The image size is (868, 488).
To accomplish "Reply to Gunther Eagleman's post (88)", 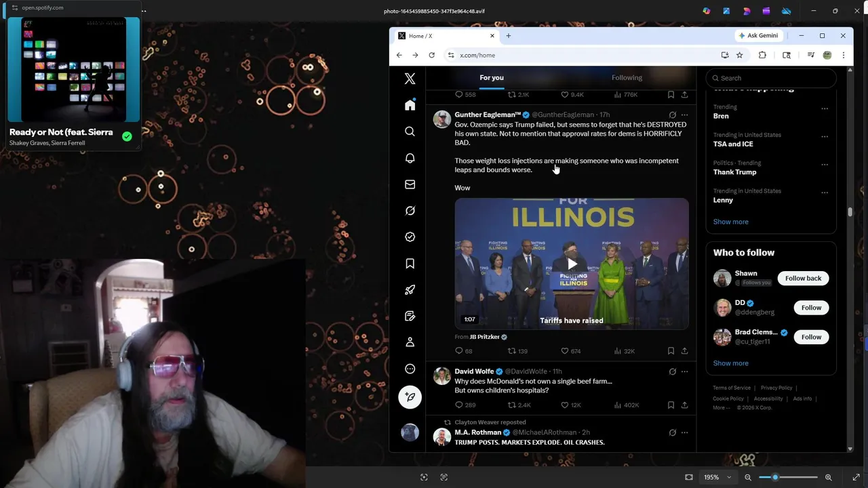I will click(464, 351).
